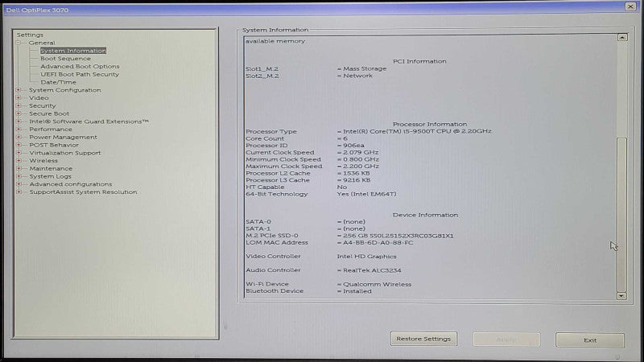Select the Maintenance category label
The height and width of the screenshot is (362, 644).
[51, 168]
